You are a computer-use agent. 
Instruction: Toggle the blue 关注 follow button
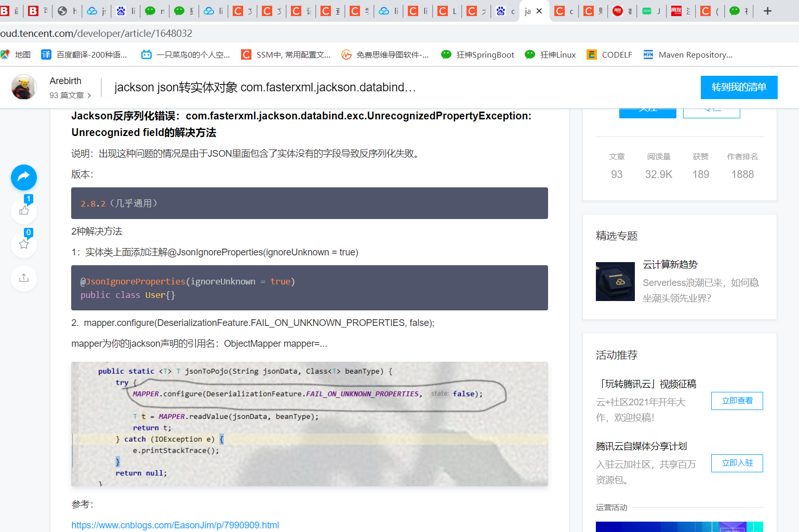(x=647, y=109)
